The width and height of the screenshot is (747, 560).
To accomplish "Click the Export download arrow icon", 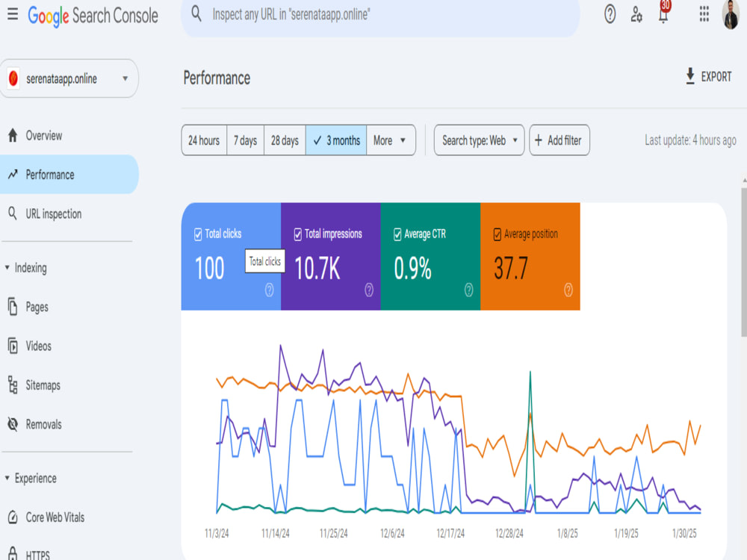I will point(689,76).
